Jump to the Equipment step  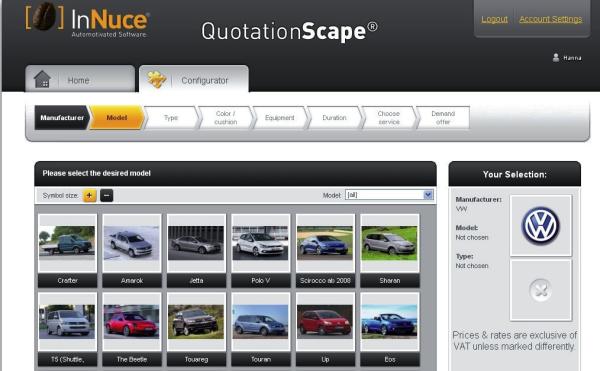click(280, 118)
